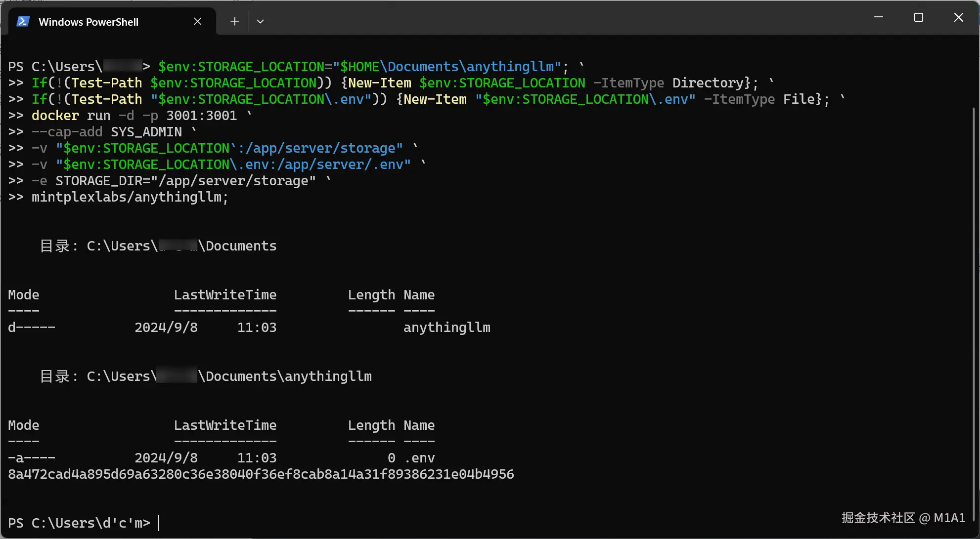Click the anythingllm directory name in listing
This screenshot has width=980, height=539.
(x=446, y=328)
